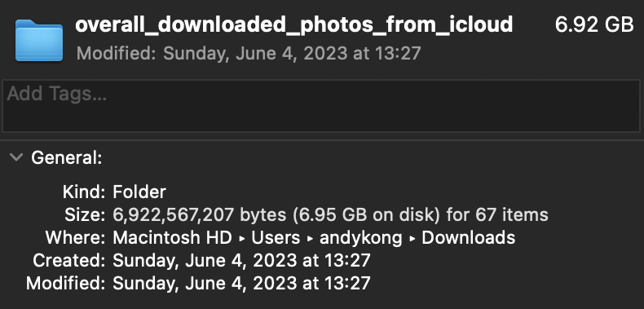
Task: Click Downloads in the Where path
Action: click(x=469, y=237)
